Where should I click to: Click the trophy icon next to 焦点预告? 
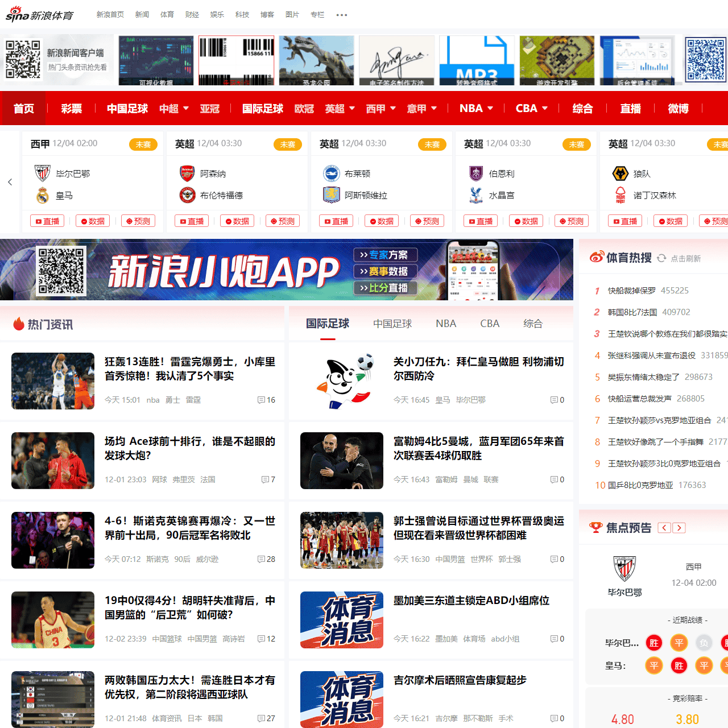pos(595,527)
